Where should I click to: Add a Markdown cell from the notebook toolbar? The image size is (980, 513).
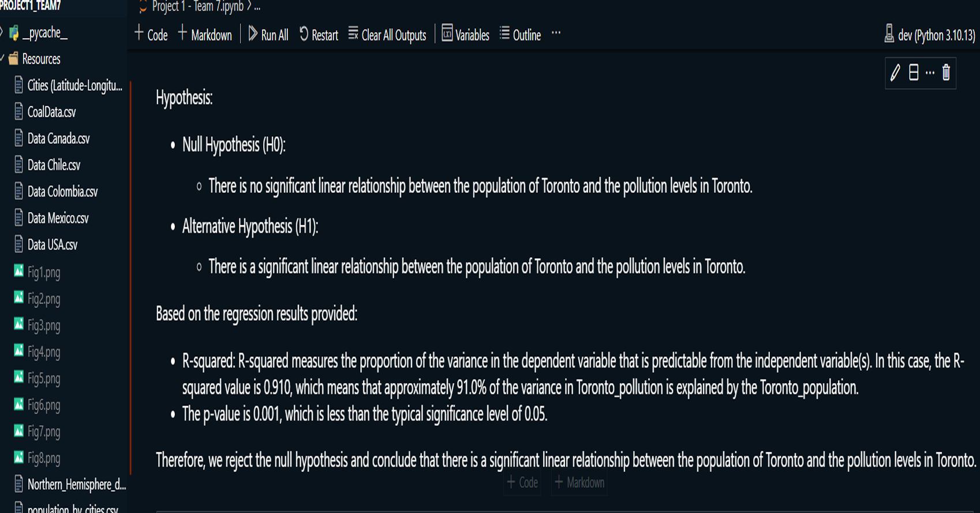(205, 35)
